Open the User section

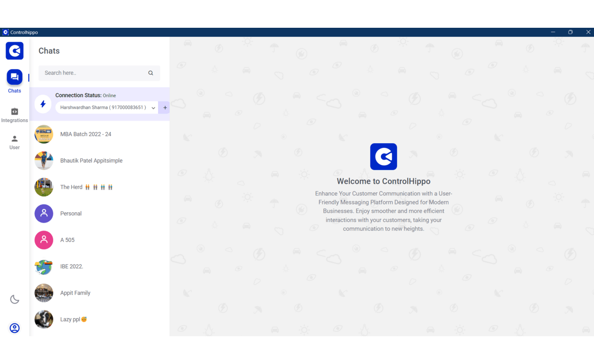point(14,142)
